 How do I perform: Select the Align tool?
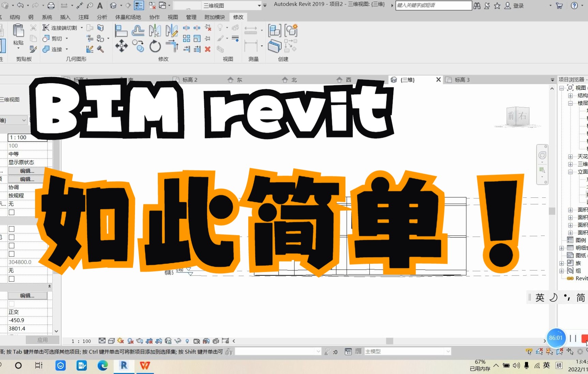tap(121, 31)
